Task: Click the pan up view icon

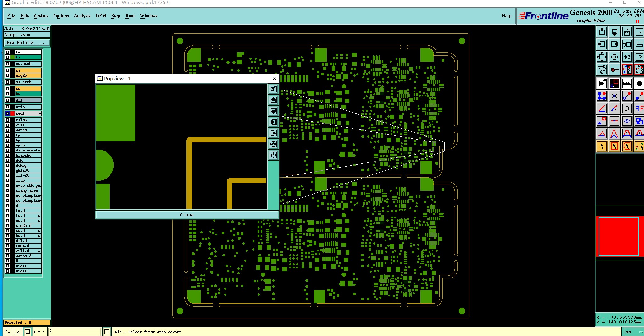Action: coord(602,32)
